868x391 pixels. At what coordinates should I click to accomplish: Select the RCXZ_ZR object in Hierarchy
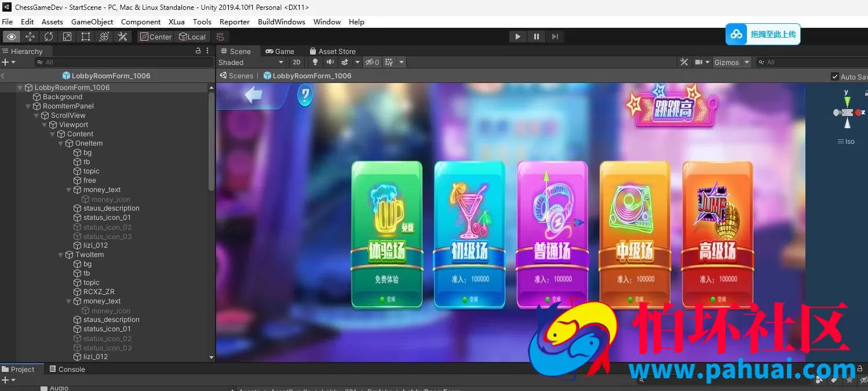99,292
